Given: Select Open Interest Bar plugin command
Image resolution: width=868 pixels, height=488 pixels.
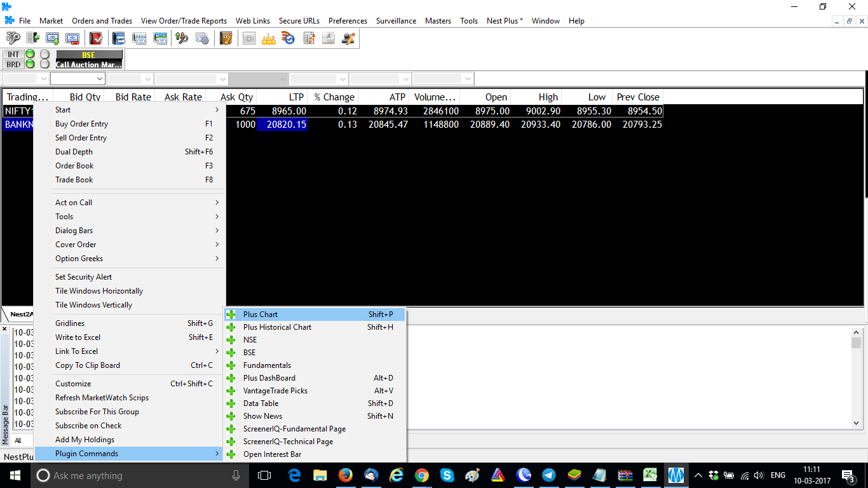Looking at the screenshot, I should pyautogui.click(x=315, y=454).
